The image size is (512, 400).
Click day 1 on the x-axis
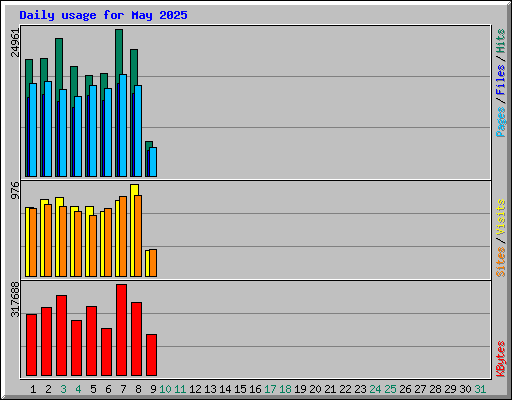click(33, 389)
